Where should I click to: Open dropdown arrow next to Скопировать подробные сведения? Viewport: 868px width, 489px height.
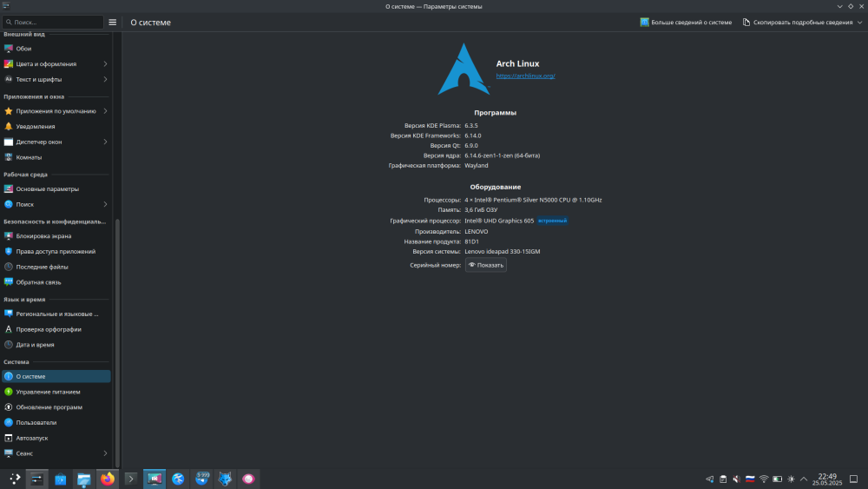pyautogui.click(x=859, y=23)
